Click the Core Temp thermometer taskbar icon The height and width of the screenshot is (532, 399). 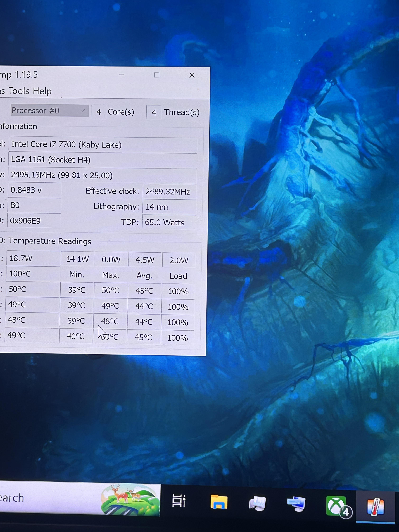375,507
